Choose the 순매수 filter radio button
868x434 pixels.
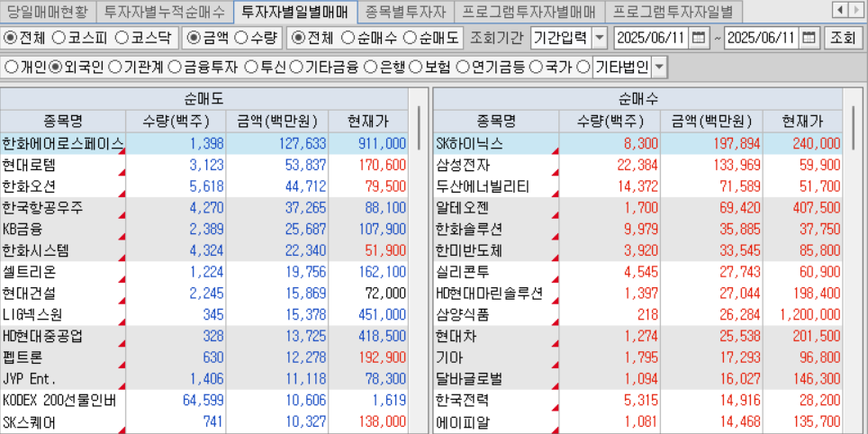(348, 38)
